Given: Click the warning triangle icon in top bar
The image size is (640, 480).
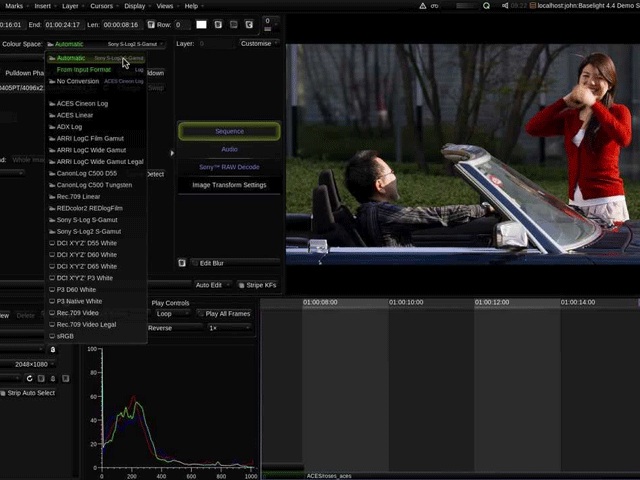Looking at the screenshot, I should point(423,6).
